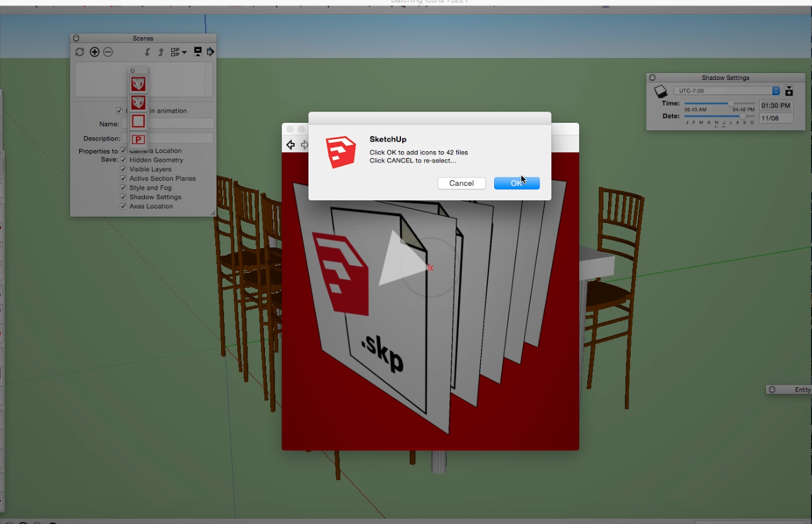Click the SketchUp logo in dialog
Viewport: 812px width, 524px height.
341,152
